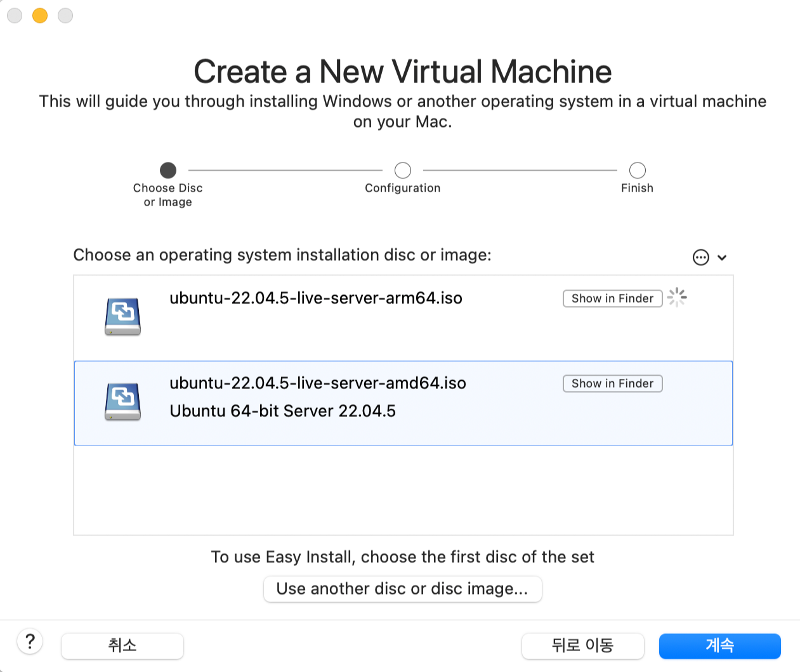Image resolution: width=800 pixels, height=672 pixels.
Task: Open the help question mark button
Action: click(30, 642)
